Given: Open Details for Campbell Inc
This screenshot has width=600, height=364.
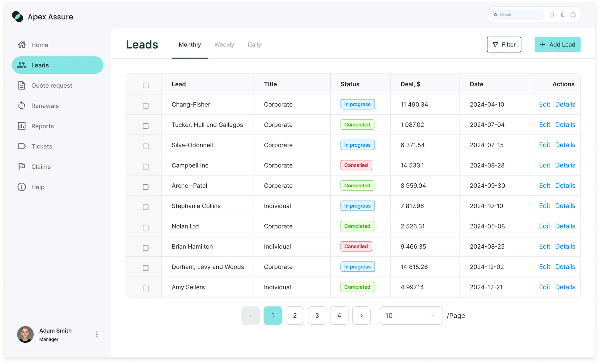Looking at the screenshot, I should pyautogui.click(x=565, y=165).
